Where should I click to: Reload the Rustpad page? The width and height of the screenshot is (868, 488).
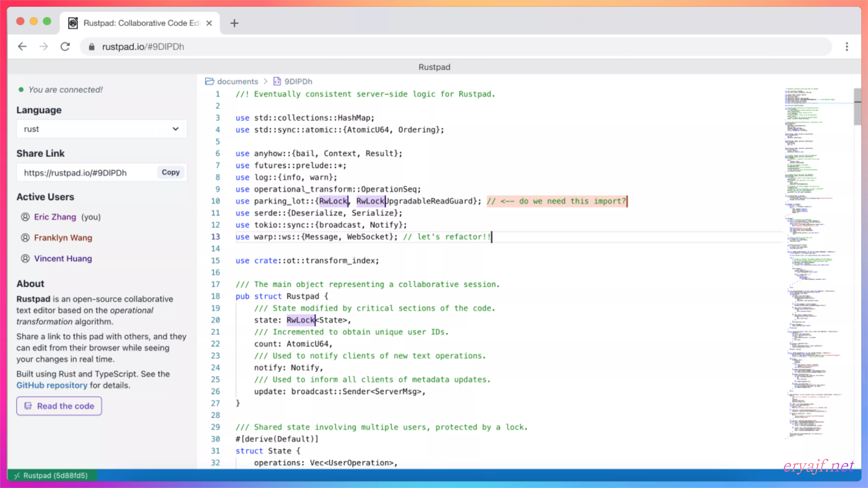point(65,47)
